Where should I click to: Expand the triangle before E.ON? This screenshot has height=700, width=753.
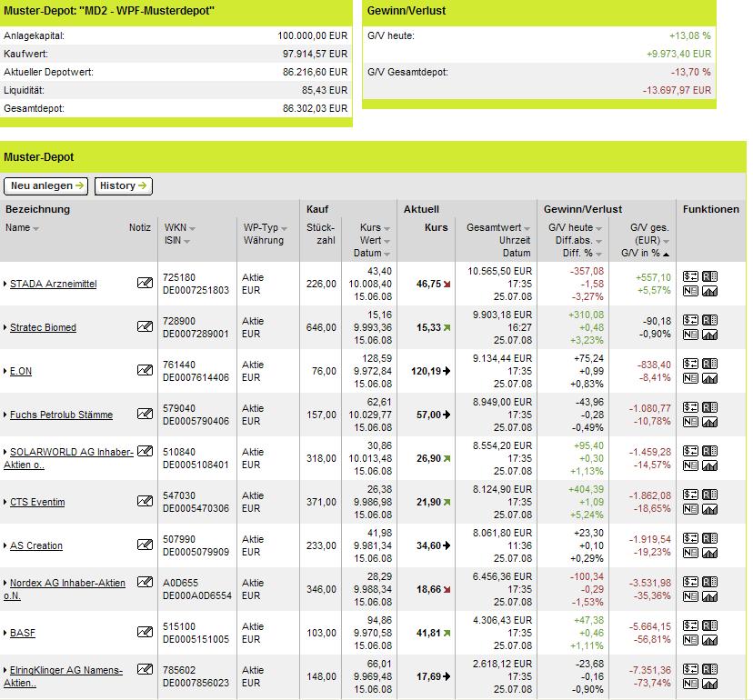pos(5,371)
